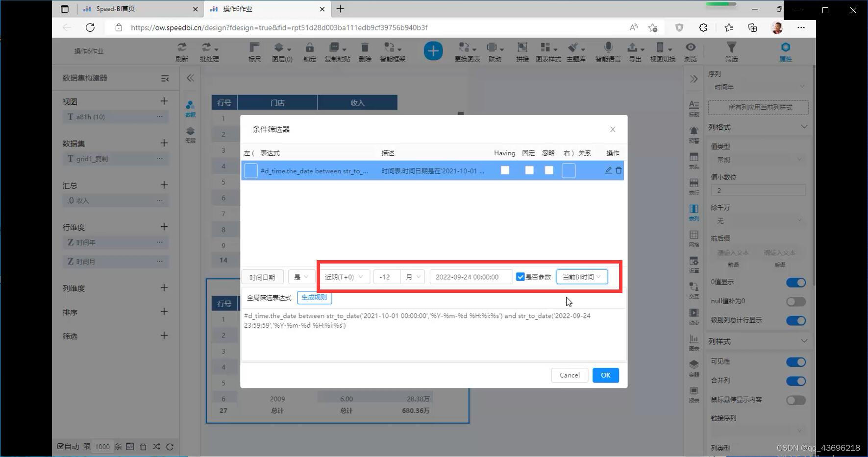Toggle the 级别列总计行显示 switch
Viewport: 868px width, 457px height.
796,320
